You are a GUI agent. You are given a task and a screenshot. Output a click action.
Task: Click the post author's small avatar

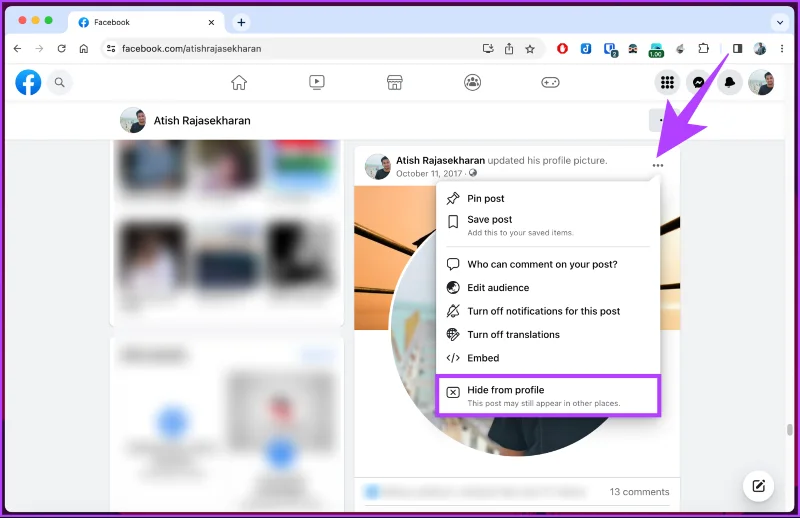(x=378, y=166)
